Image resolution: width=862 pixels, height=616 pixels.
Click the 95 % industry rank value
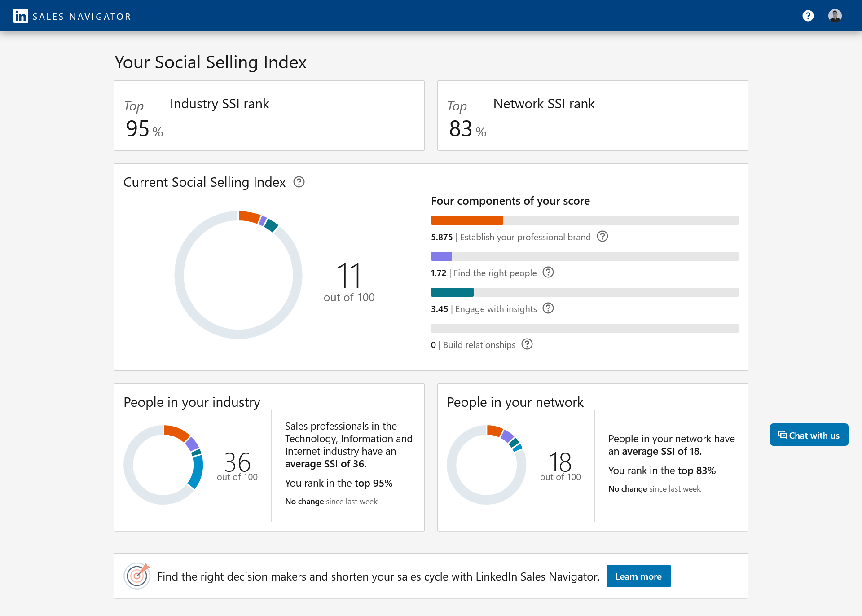point(144,129)
